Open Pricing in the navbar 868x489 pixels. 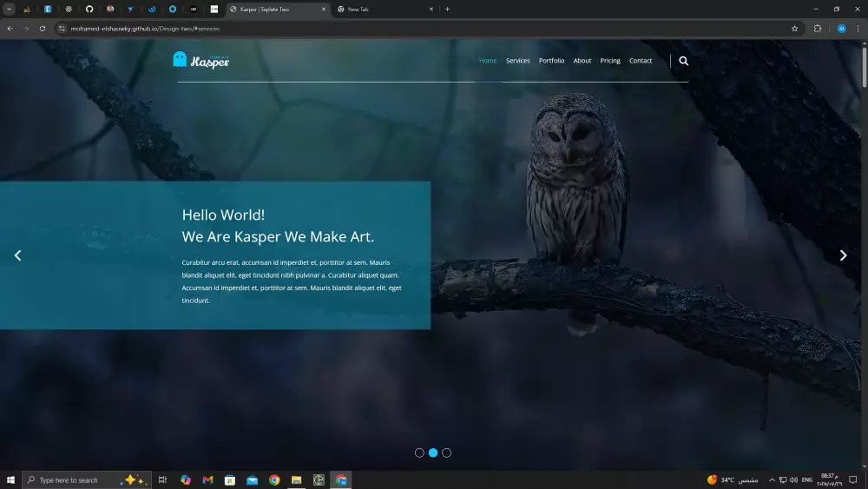(610, 61)
